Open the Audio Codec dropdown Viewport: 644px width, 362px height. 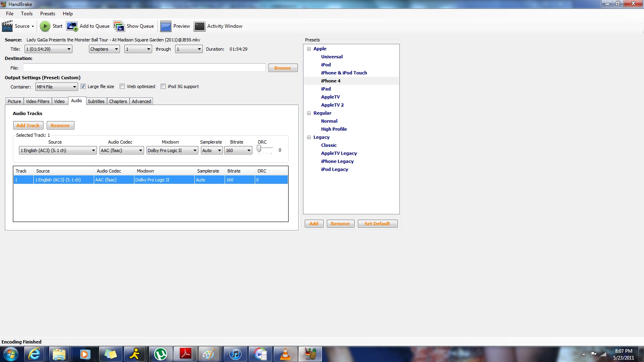click(122, 150)
